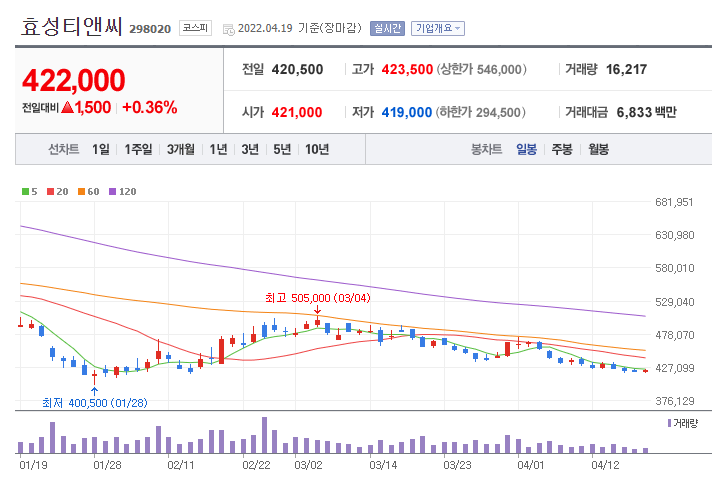Click the green 5-day moving average swatch
This screenshot has height=492, width=712.
pos(25,192)
